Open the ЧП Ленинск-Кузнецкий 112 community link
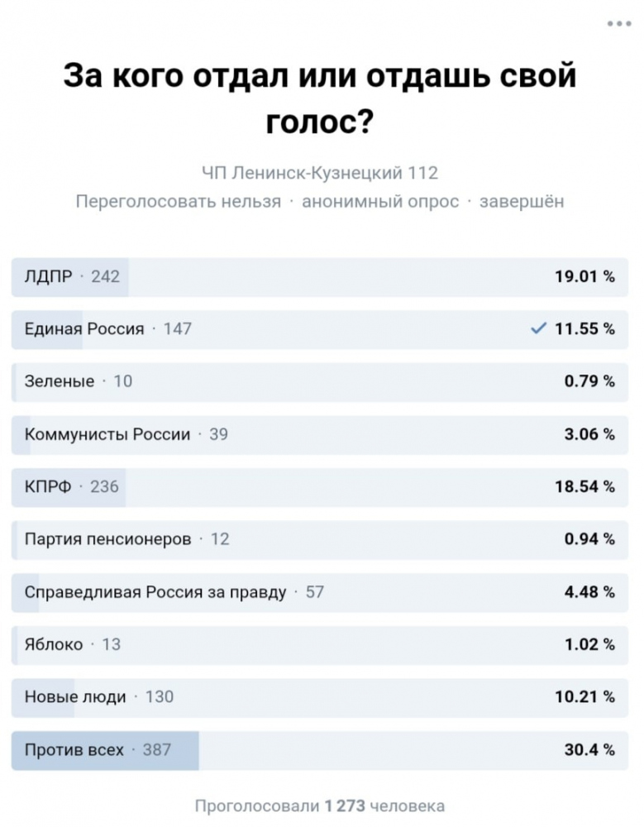Image resolution: width=644 pixels, height=827 pixels. pos(320,173)
